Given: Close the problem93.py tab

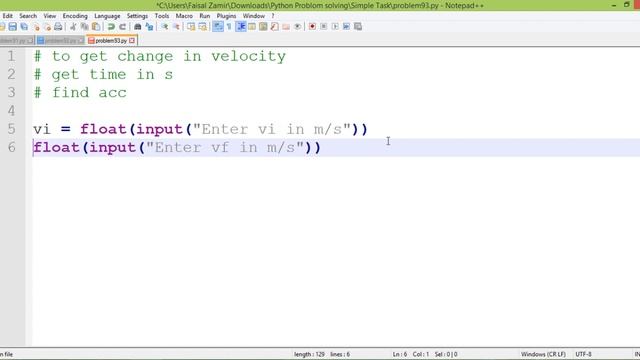Looking at the screenshot, I should [x=132, y=41].
